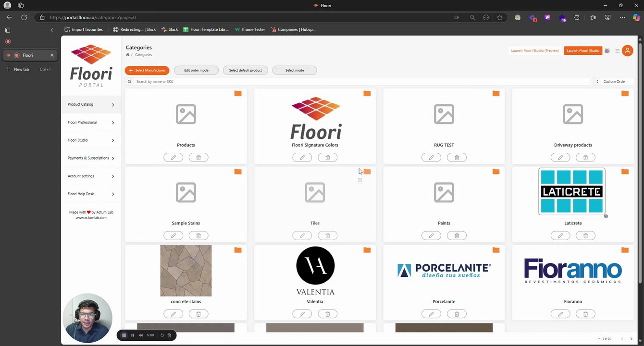This screenshot has height=346, width=644.
Task: Click the orange Launch Floori Studio button
Action: 583,51
